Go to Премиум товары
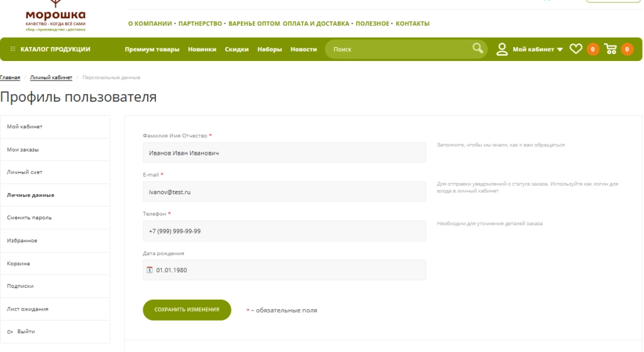 (x=152, y=50)
